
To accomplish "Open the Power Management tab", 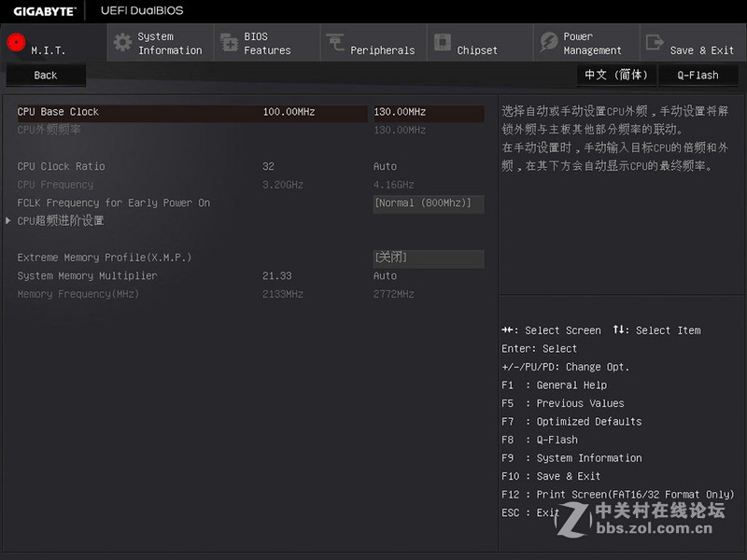I will tap(591, 44).
